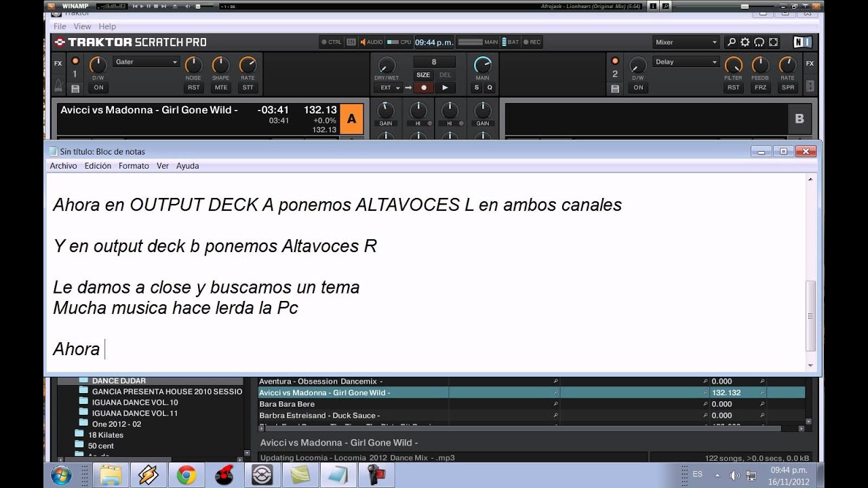The height and width of the screenshot is (488, 868).
Task: Click the REC indicator in header
Action: 531,42
